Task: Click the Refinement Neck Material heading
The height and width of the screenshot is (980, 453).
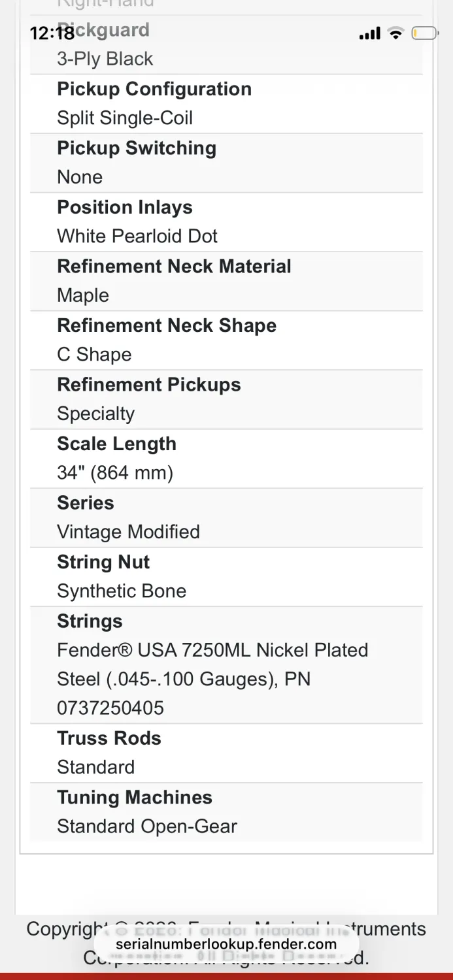Action: pyautogui.click(x=174, y=267)
